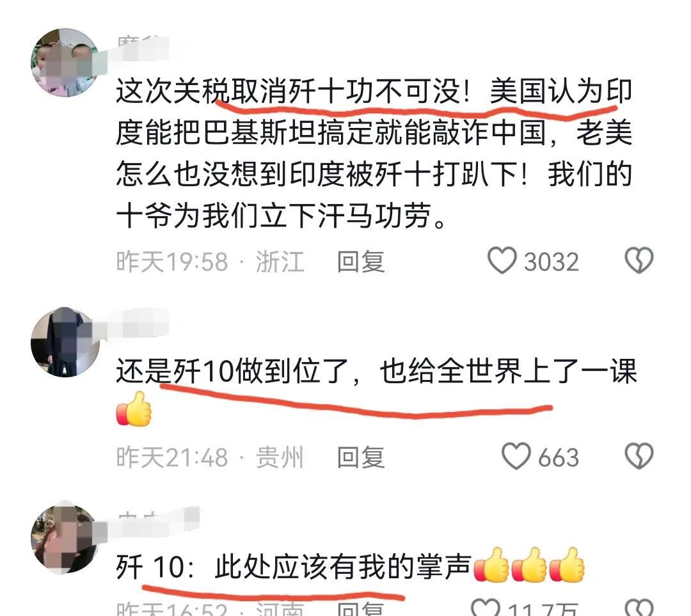Reply to the Henan comment at the bottom
The image size is (691, 616).
coord(360,610)
